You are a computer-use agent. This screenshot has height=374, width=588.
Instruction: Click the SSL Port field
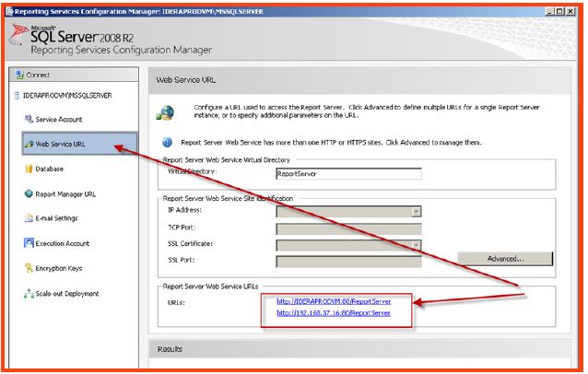[x=348, y=262]
